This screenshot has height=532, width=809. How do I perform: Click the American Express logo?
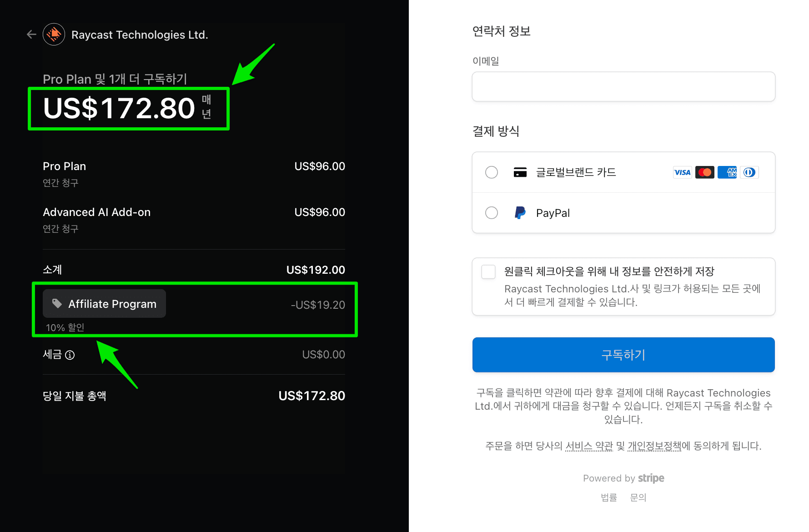(x=727, y=172)
